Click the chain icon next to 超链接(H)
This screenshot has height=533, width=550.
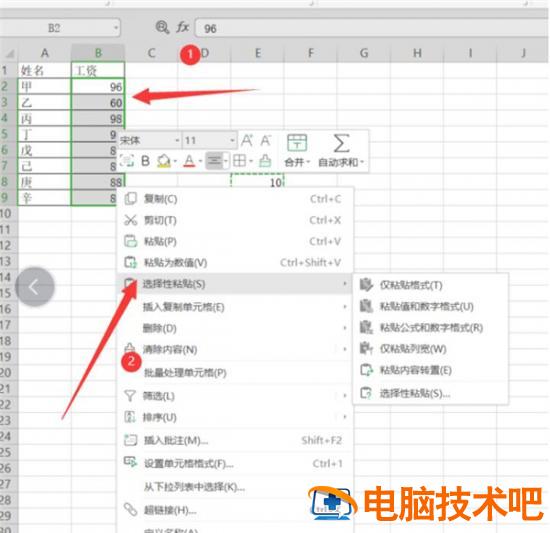[130, 510]
